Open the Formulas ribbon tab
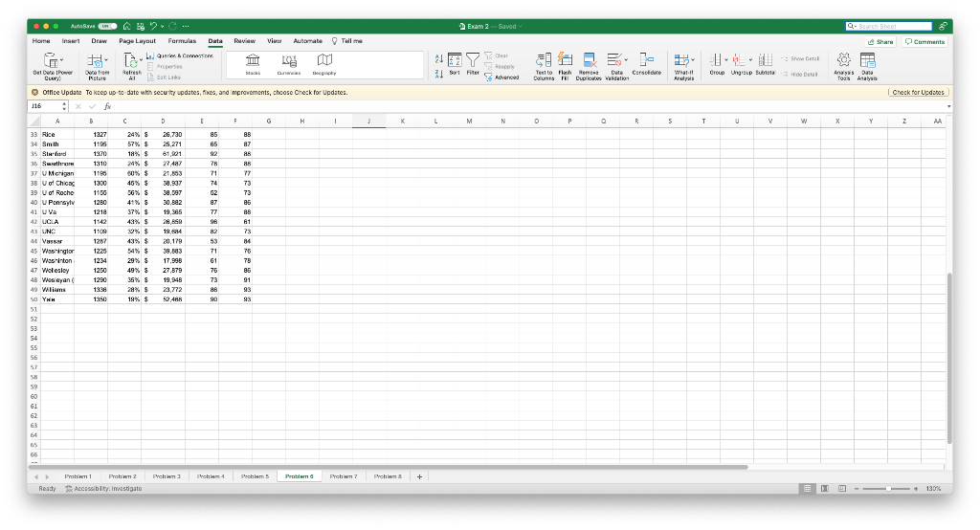 (182, 41)
